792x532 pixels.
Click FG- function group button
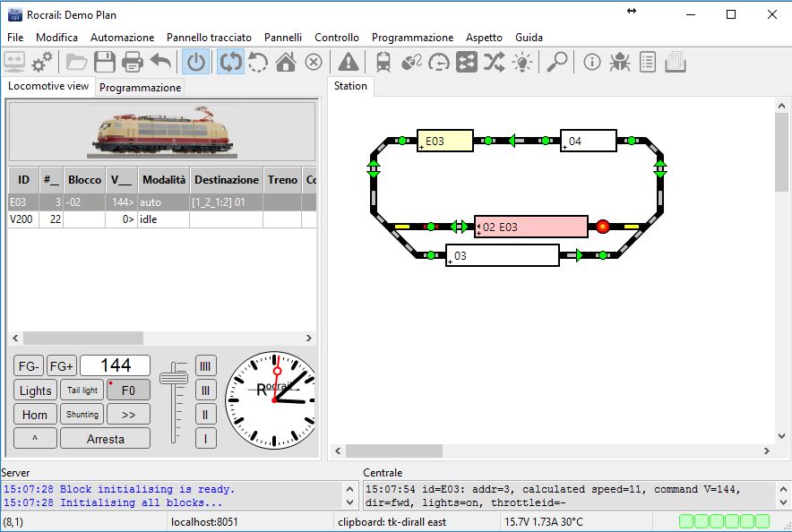pyautogui.click(x=29, y=366)
